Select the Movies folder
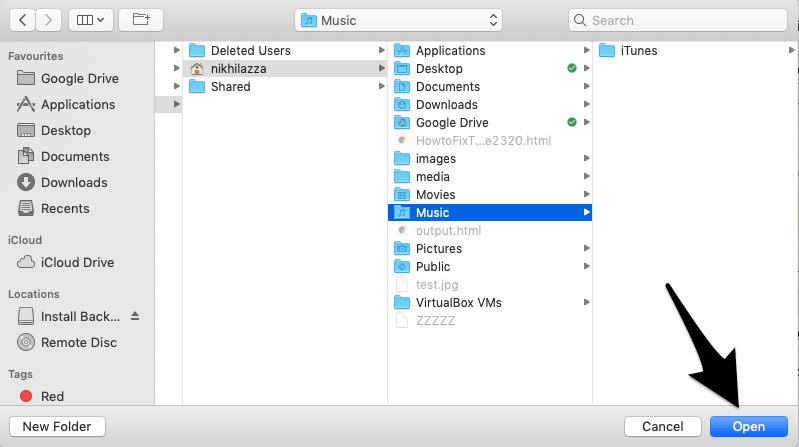 click(x=490, y=195)
